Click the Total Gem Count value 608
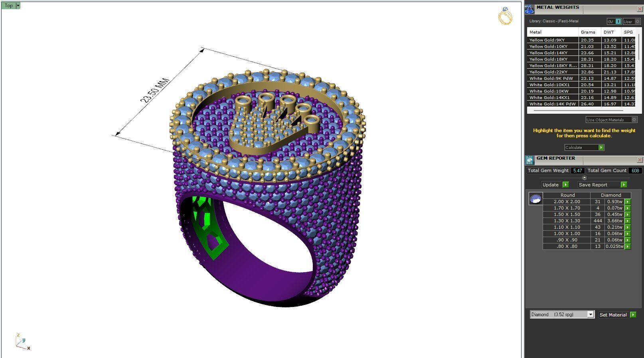Screen dimensions: 644x358 [635, 170]
